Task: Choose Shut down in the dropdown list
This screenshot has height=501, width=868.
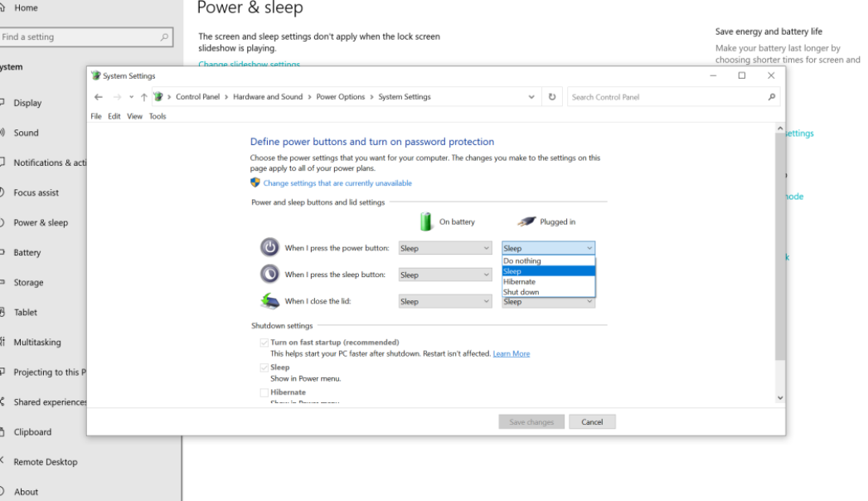Action: click(x=521, y=292)
